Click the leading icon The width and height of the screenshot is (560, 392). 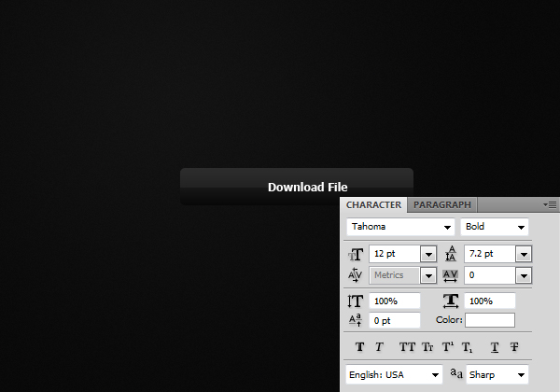pos(451,254)
